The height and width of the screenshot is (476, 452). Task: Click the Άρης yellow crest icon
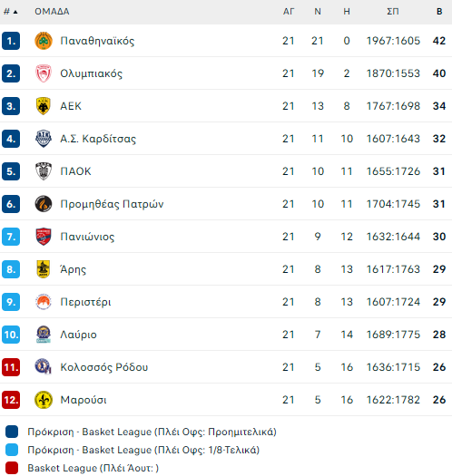pyautogui.click(x=44, y=269)
